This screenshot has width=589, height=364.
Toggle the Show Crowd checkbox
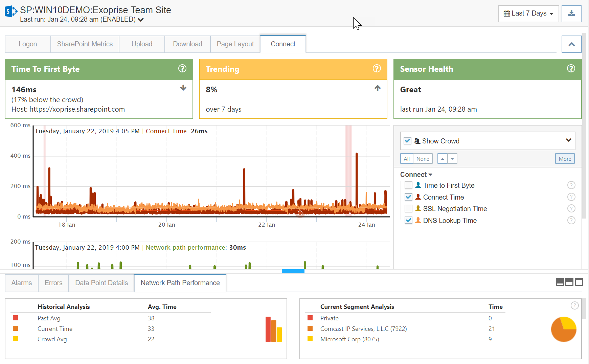408,141
